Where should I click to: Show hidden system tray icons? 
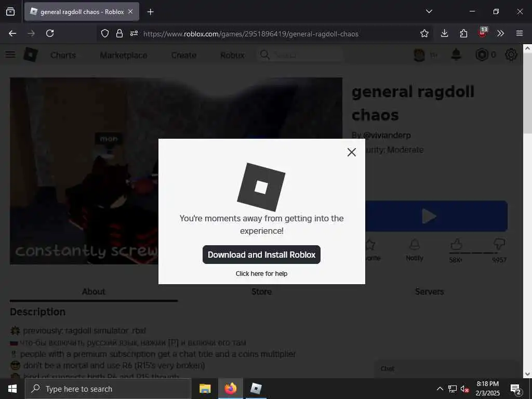pyautogui.click(x=440, y=389)
